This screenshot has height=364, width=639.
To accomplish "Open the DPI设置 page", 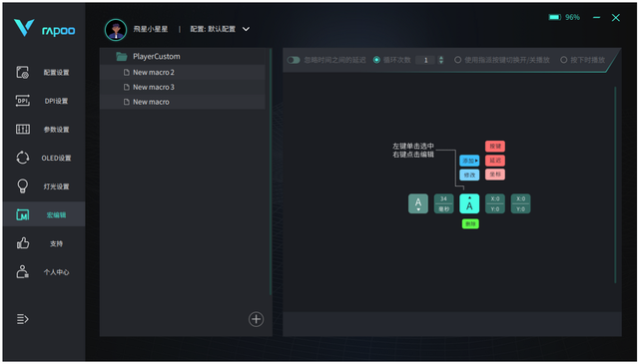I will 44,101.
